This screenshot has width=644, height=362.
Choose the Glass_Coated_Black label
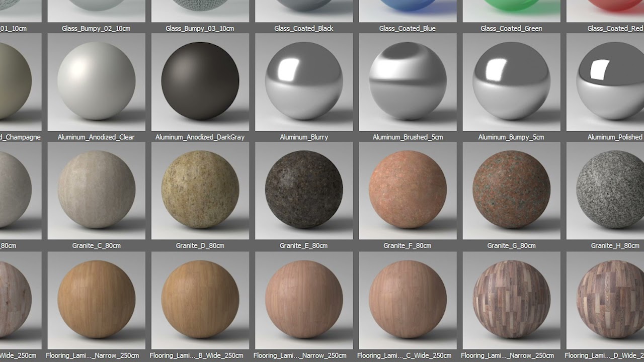tap(304, 29)
